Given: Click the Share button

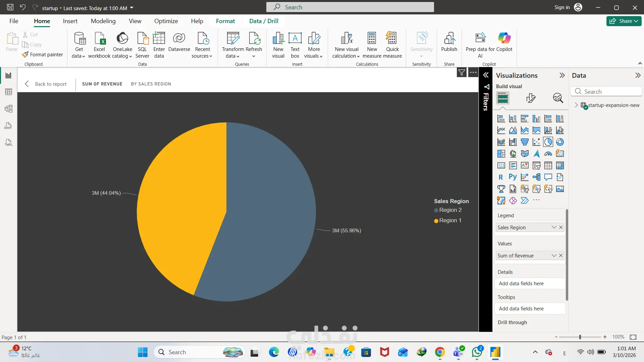Looking at the screenshot, I should (x=624, y=21).
